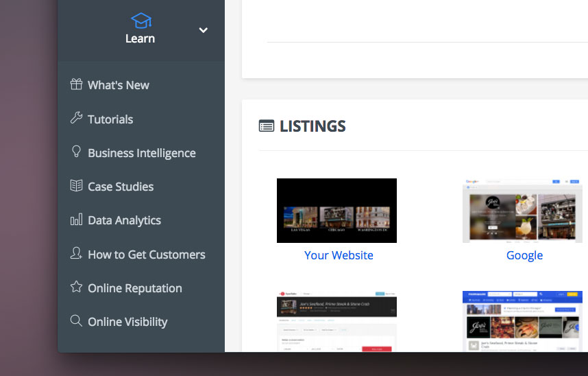Choose Online Visibility in sidebar
Image resolution: width=588 pixels, height=376 pixels.
coord(127,322)
